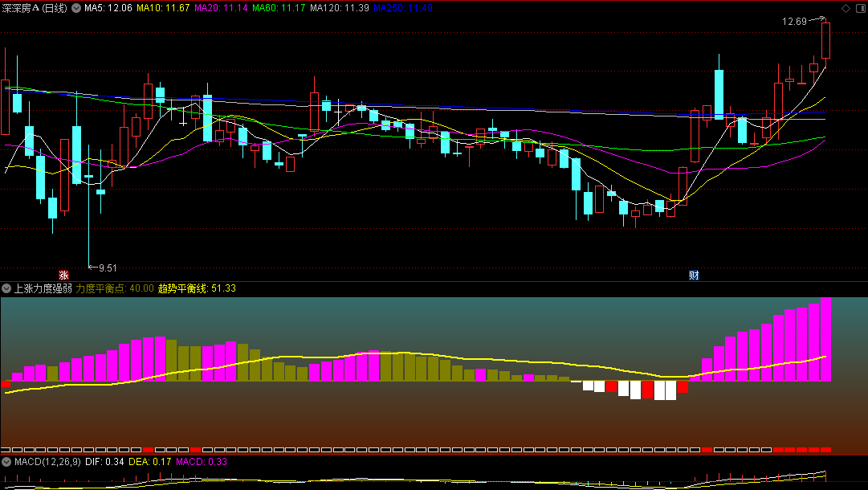Image resolution: width=868 pixels, height=490 pixels.
Task: Select the MA120: 11.39 label
Action: pos(340,8)
